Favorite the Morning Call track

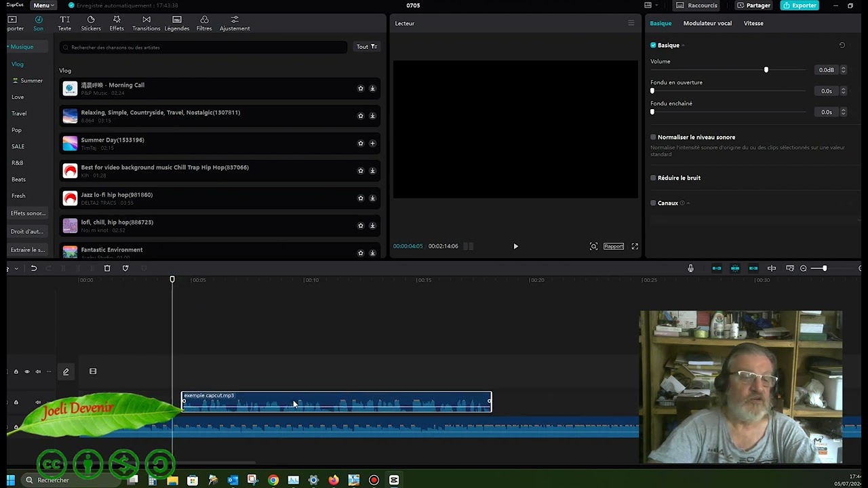point(361,88)
